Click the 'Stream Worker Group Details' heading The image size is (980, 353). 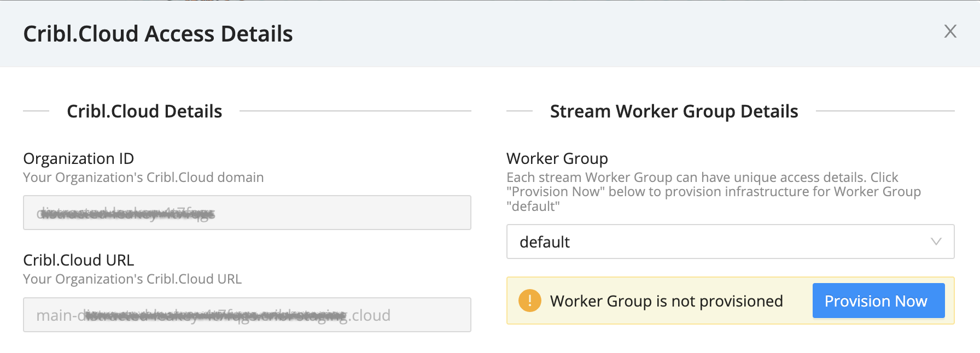pos(674,111)
